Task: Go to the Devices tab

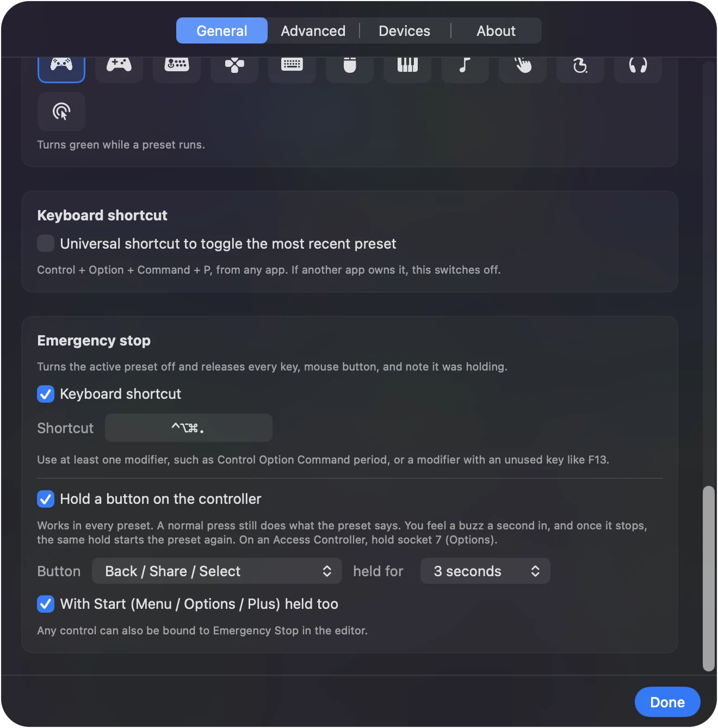Action: (405, 31)
